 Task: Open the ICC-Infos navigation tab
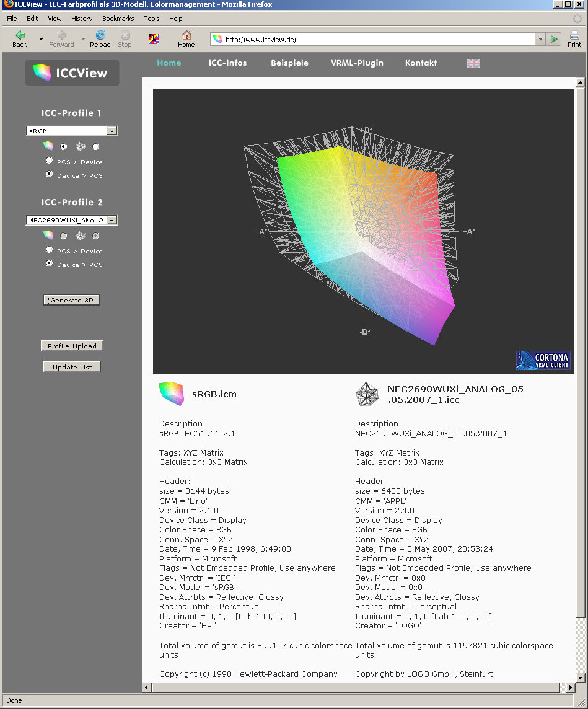click(x=227, y=63)
